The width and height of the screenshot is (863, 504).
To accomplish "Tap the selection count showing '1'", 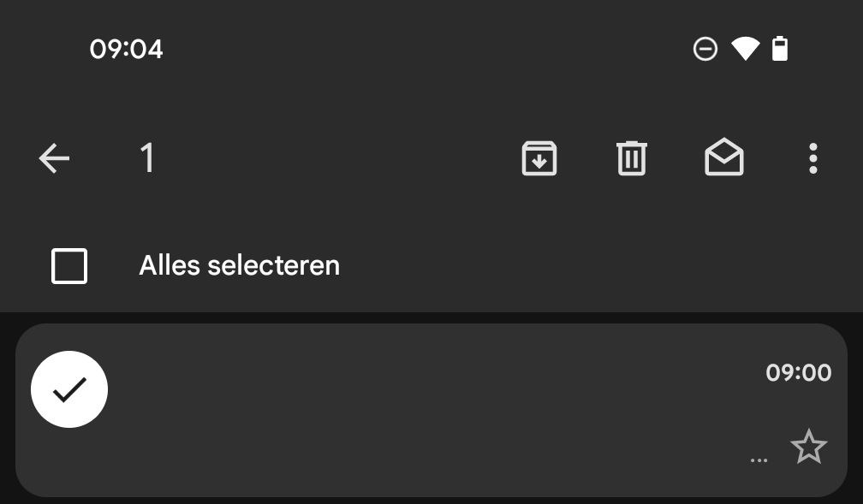I will 147,158.
